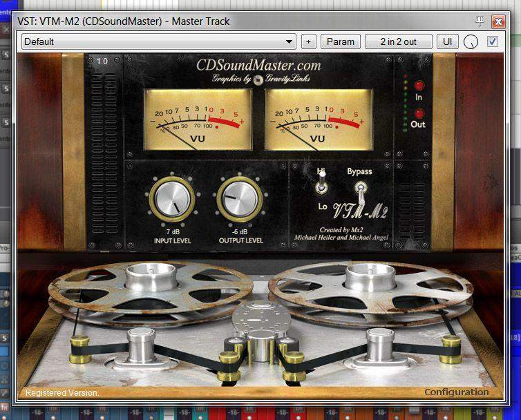Screen dimensions: 521x420
Task: Flip the Hi/Lo toggle switch
Action: click(321, 184)
